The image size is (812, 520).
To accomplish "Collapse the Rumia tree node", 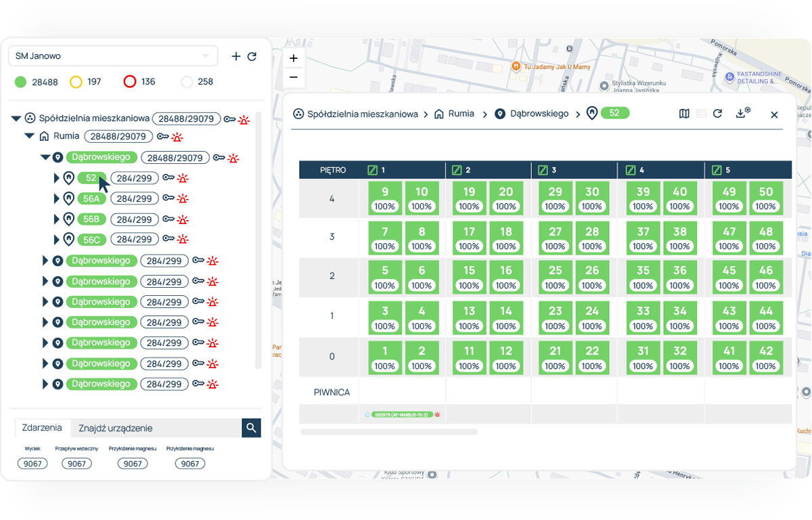I will (x=29, y=136).
